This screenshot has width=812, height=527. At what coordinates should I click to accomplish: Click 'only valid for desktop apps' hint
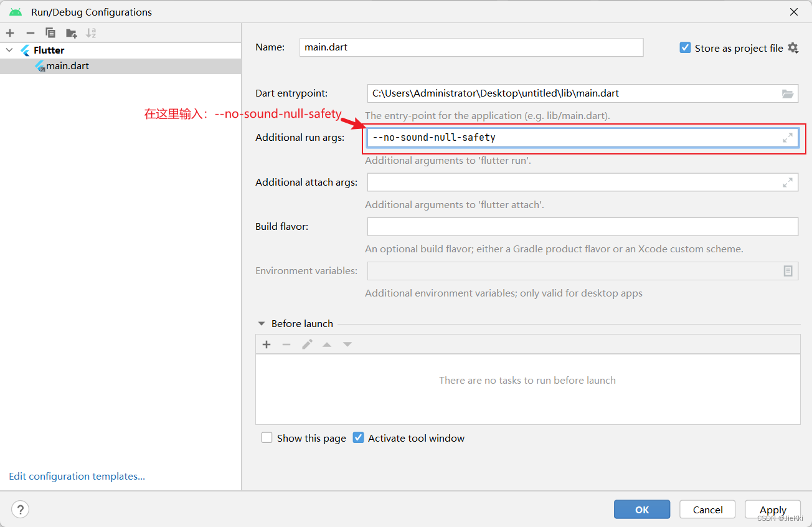click(x=504, y=293)
